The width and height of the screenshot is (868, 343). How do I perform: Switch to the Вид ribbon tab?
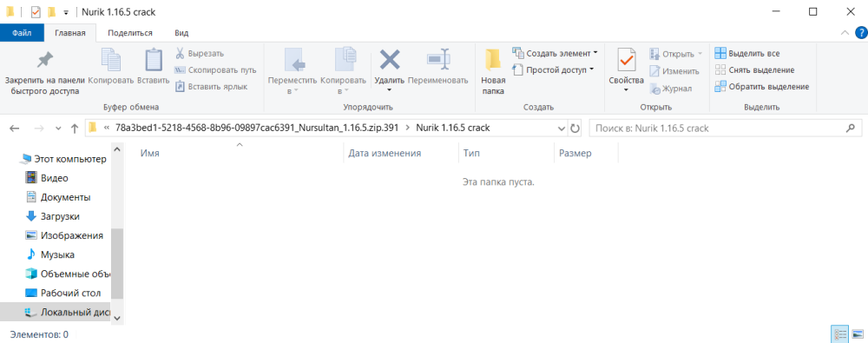[181, 33]
